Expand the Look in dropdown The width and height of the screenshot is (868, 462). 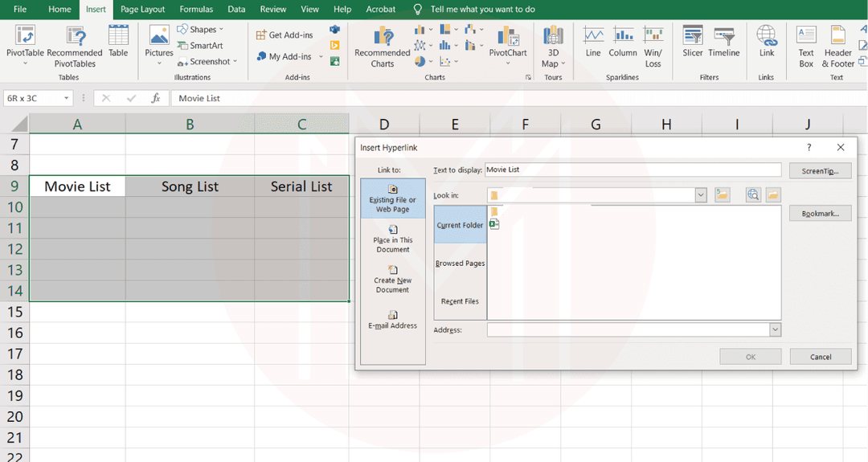pos(700,195)
